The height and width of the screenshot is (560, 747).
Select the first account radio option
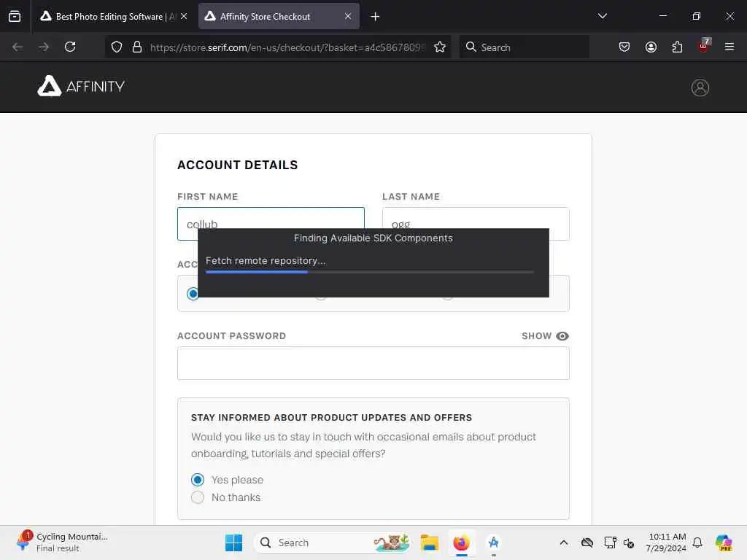pyautogui.click(x=192, y=294)
